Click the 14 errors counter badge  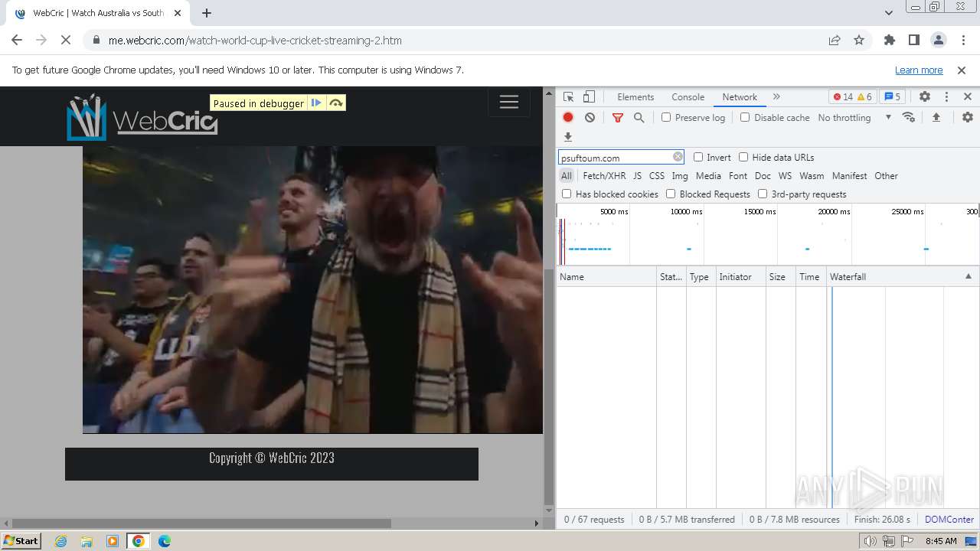[843, 97]
